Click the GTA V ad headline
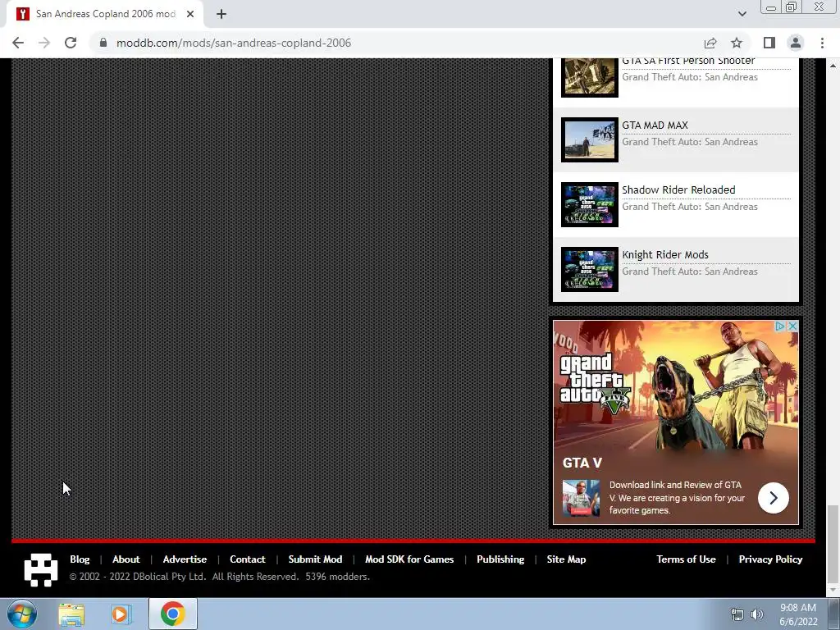 582,463
